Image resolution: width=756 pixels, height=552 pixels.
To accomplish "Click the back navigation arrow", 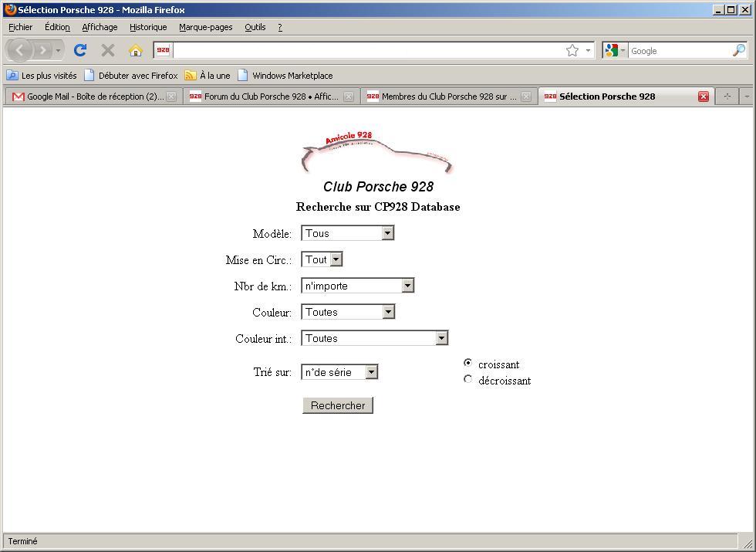I will (x=20, y=50).
